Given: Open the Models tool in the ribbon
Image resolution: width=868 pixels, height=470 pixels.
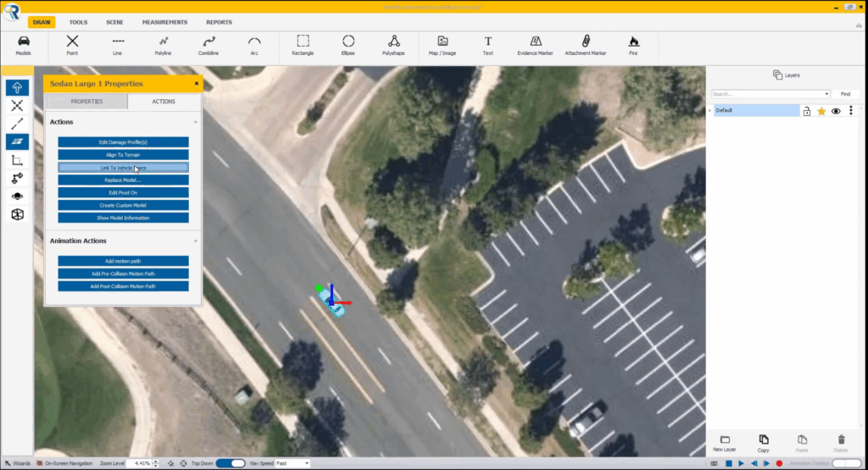Looking at the screenshot, I should pos(24,45).
